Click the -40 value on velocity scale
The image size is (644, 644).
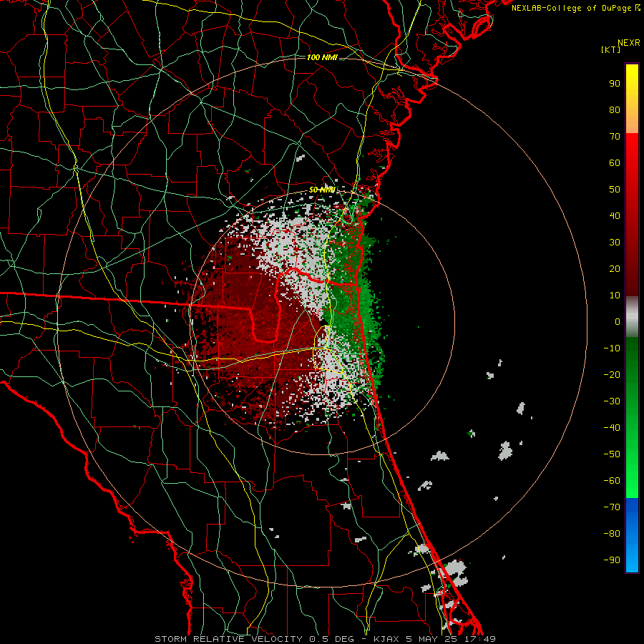pyautogui.click(x=612, y=428)
